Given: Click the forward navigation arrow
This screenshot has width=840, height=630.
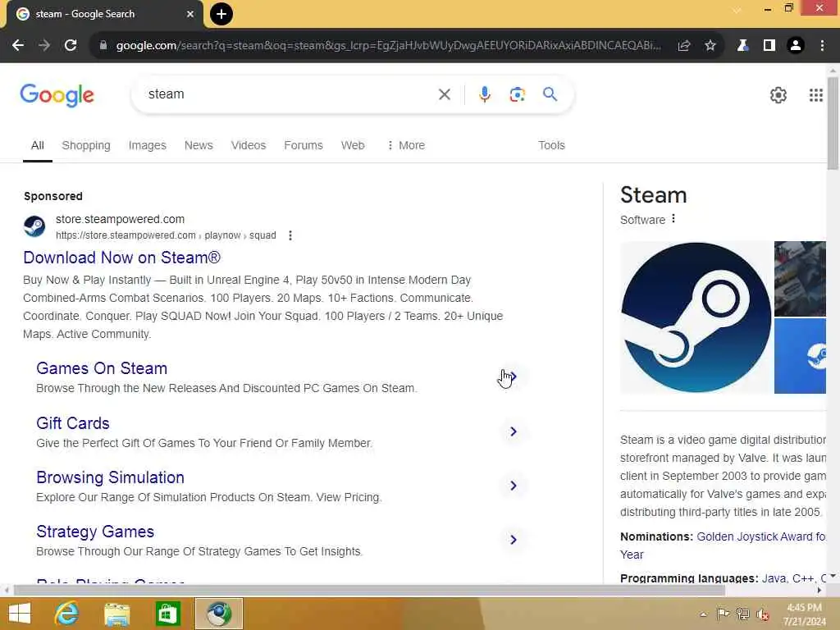Looking at the screenshot, I should (44, 46).
